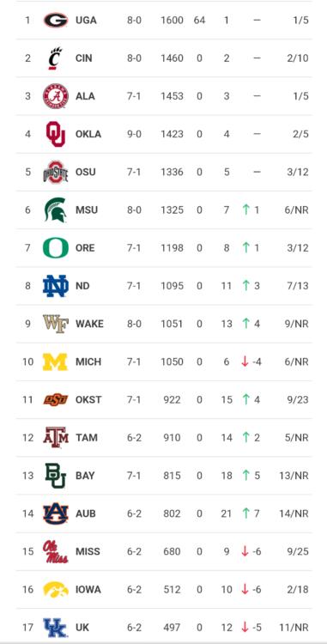Open the Oregon green O logo
Screen dimensions: 327x644
pyautogui.click(x=56, y=247)
